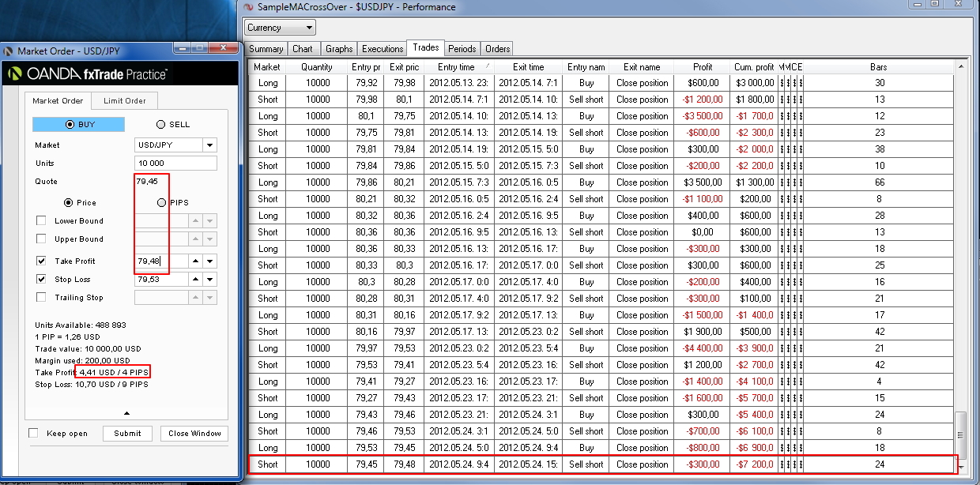Viewport: 980px width, 485px height.
Task: Click the trades table vertical scrollbar thumb
Action: point(961,437)
